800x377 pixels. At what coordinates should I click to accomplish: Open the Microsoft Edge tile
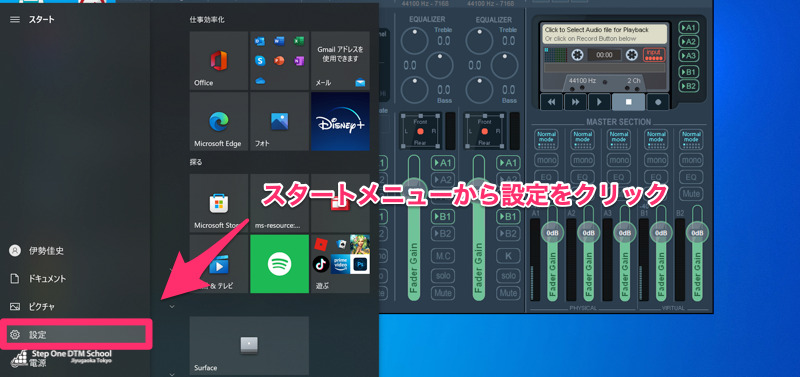(219, 121)
